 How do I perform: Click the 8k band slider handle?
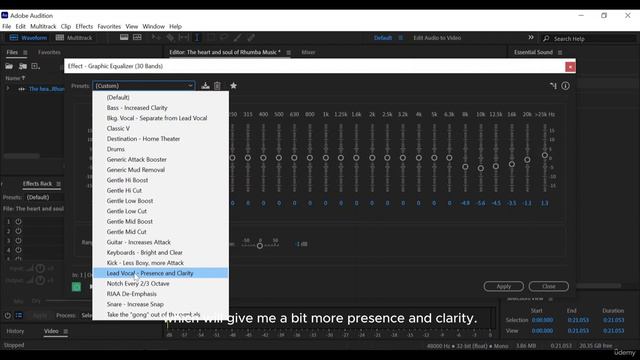click(x=465, y=167)
